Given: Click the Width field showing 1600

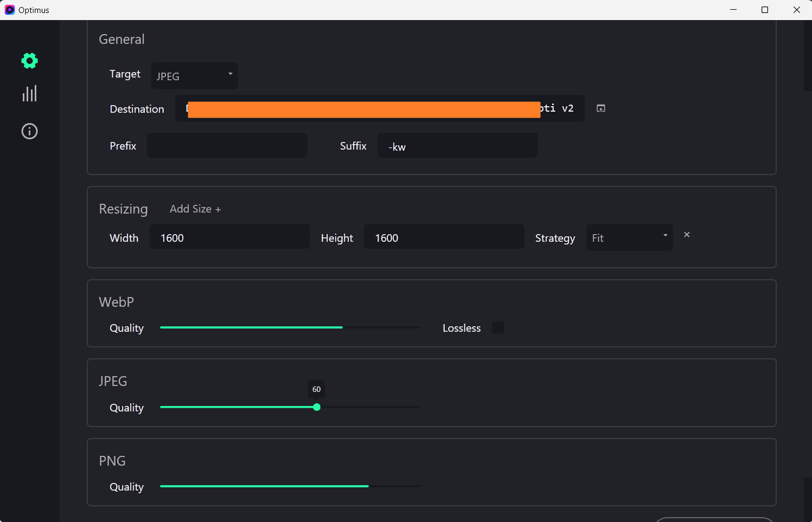Looking at the screenshot, I should pyautogui.click(x=230, y=236).
